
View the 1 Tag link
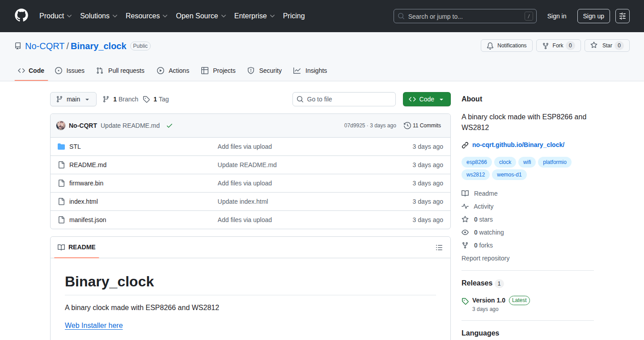[156, 99]
